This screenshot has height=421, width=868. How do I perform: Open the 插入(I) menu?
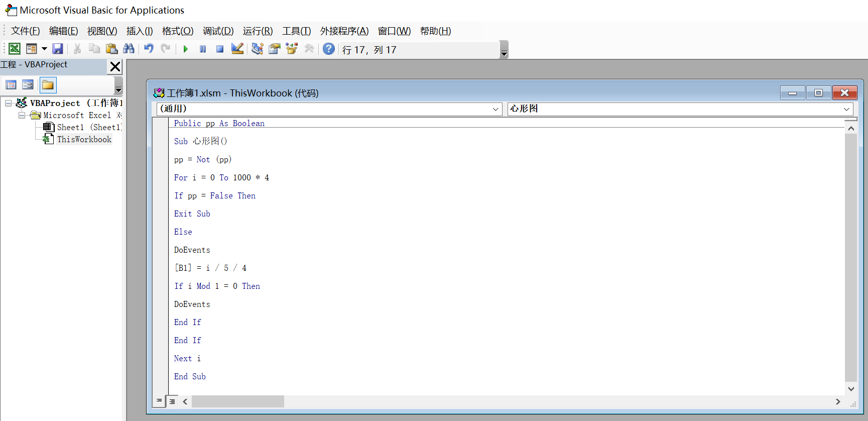pyautogui.click(x=140, y=31)
